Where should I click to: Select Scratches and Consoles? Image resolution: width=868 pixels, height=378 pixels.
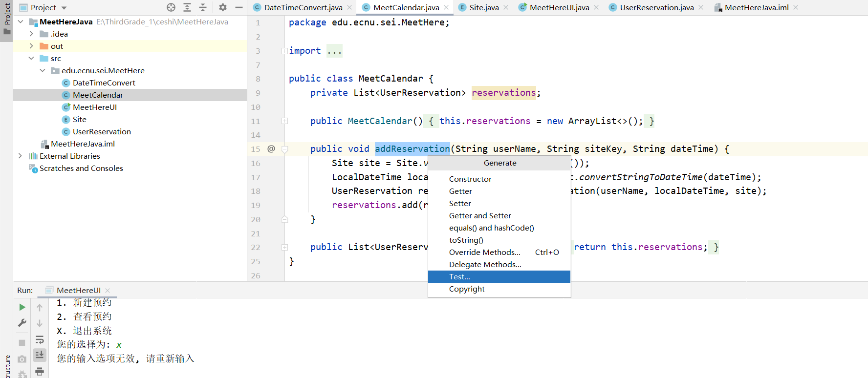(x=81, y=168)
